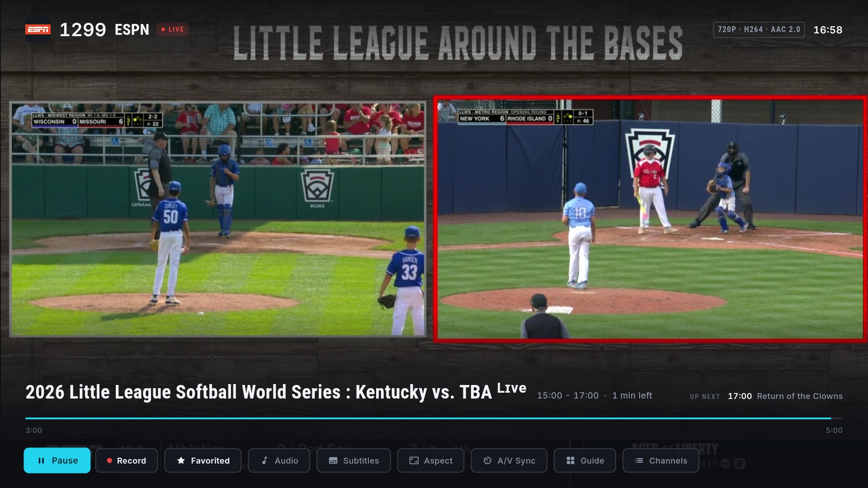Image resolution: width=868 pixels, height=488 pixels.
Task: Open the Audio track options
Action: tap(279, 460)
